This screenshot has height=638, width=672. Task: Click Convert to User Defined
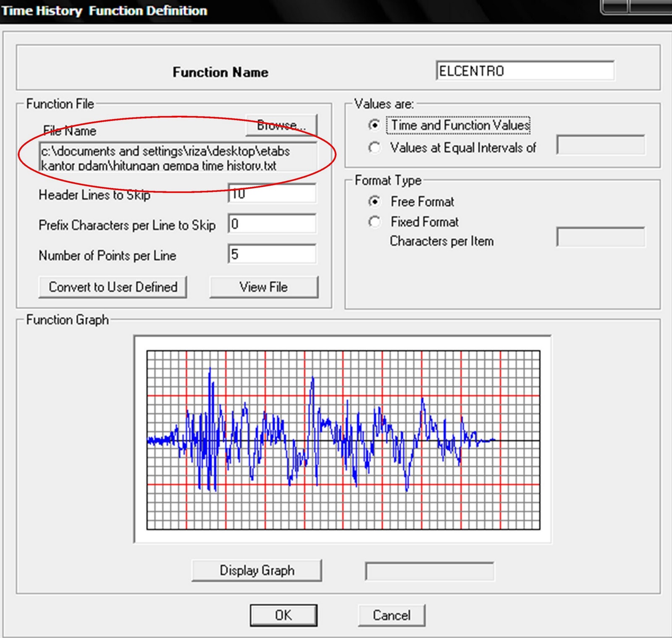click(x=113, y=287)
